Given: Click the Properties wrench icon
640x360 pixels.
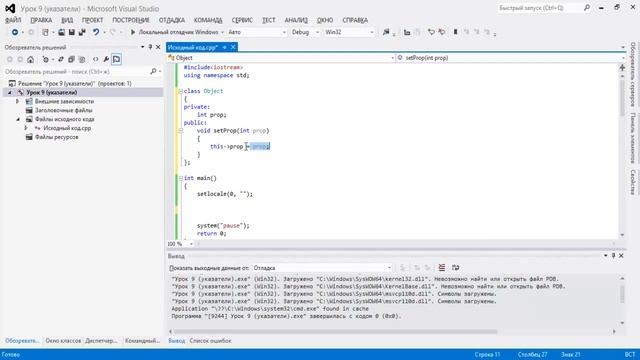Looking at the screenshot, I should pos(106,60).
